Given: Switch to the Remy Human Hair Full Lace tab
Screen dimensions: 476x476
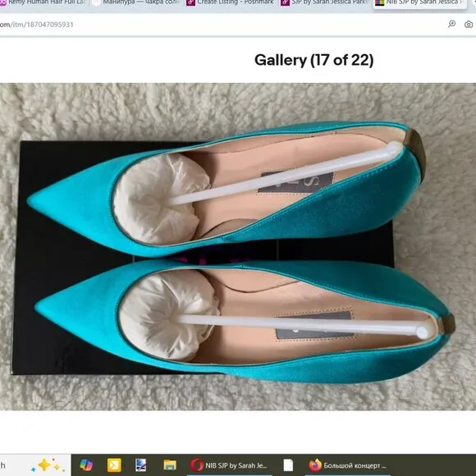Looking at the screenshot, I should [44, 3].
